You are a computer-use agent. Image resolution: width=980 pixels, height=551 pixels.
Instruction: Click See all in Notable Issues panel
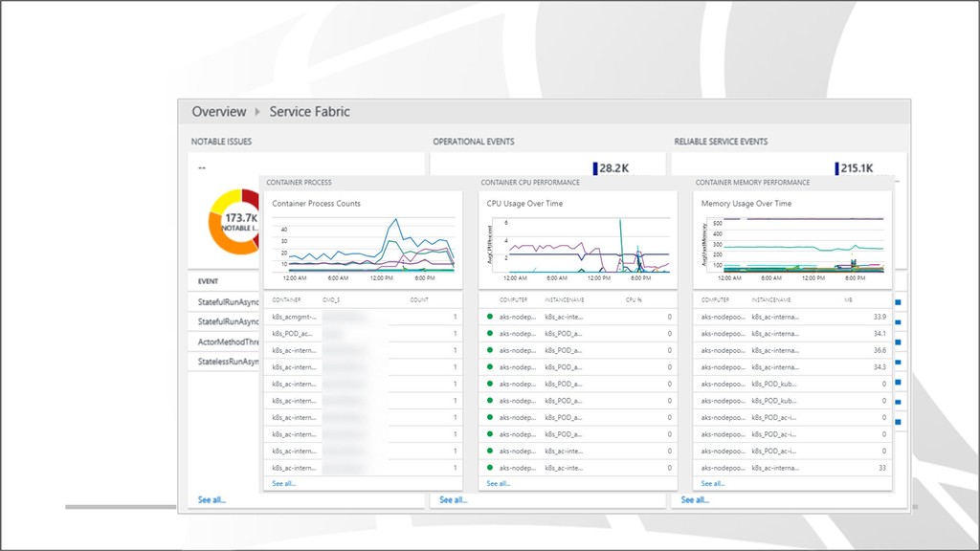point(212,499)
